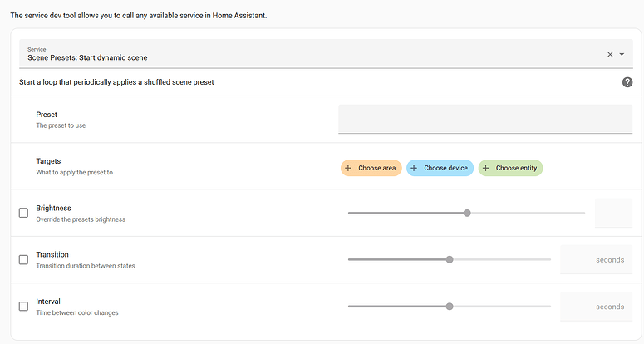The image size is (644, 344).
Task: Open the Preset selection field
Action: coord(484,119)
